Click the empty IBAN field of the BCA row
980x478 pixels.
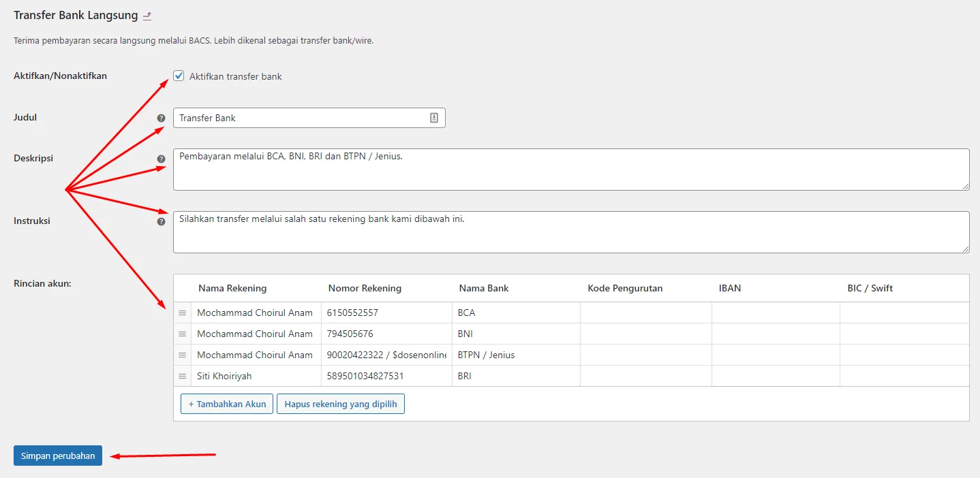point(776,313)
